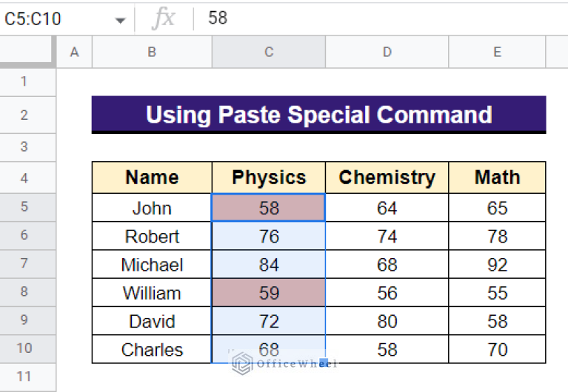Image resolution: width=568 pixels, height=392 pixels.
Task: Open the name box dropdown arrow
Action: 120,20
